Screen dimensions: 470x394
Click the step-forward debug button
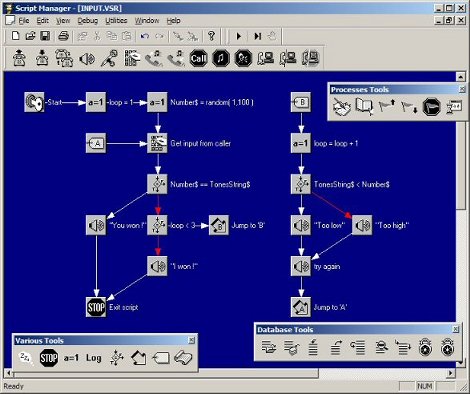258,36
